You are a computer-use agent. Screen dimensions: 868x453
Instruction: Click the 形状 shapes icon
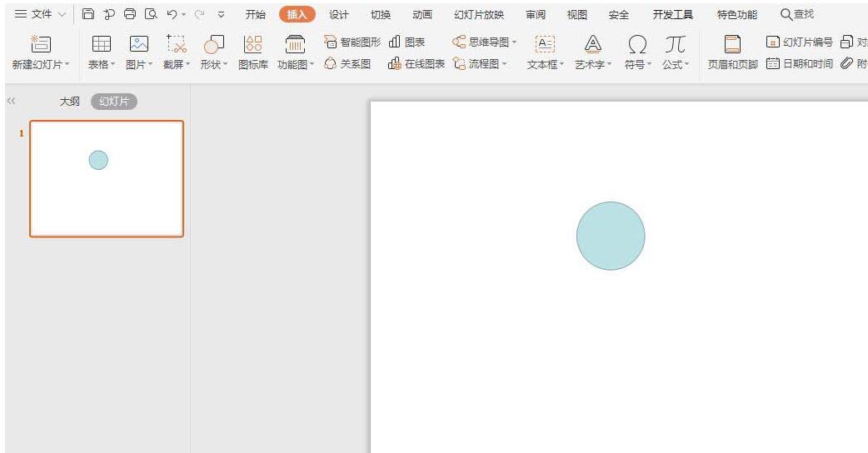[x=214, y=43]
